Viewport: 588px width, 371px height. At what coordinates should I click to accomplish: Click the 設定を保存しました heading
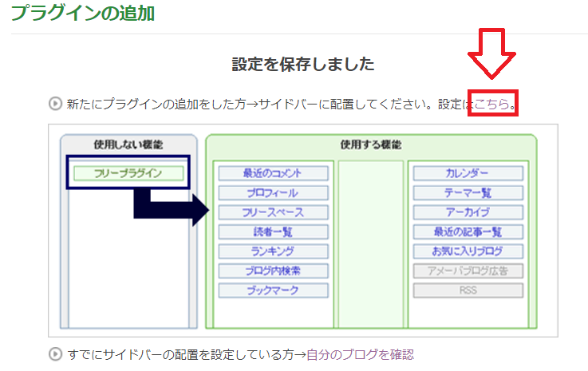point(303,64)
